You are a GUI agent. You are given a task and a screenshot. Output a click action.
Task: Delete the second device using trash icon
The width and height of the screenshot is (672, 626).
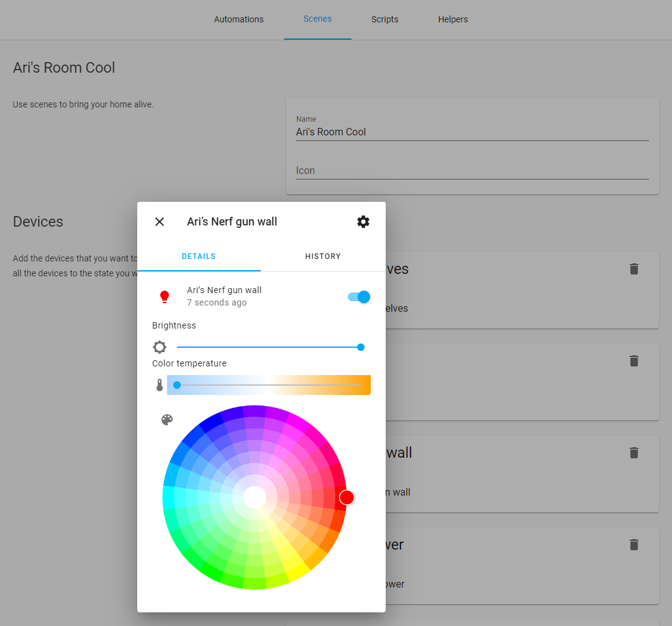coord(633,361)
